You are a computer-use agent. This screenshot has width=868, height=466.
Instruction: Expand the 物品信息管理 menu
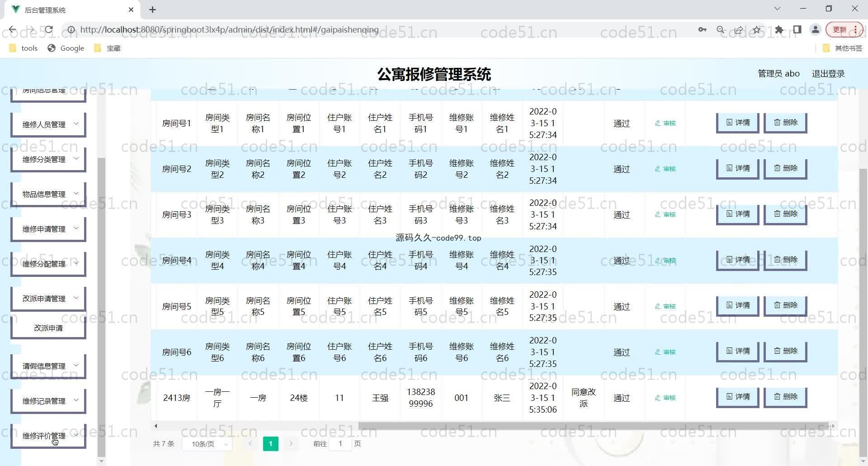(48, 194)
